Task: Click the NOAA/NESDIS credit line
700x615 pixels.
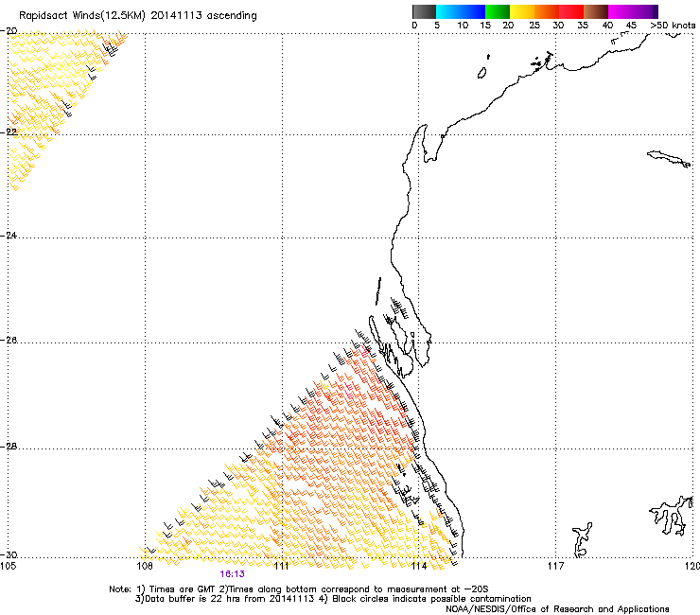Action: click(x=557, y=609)
